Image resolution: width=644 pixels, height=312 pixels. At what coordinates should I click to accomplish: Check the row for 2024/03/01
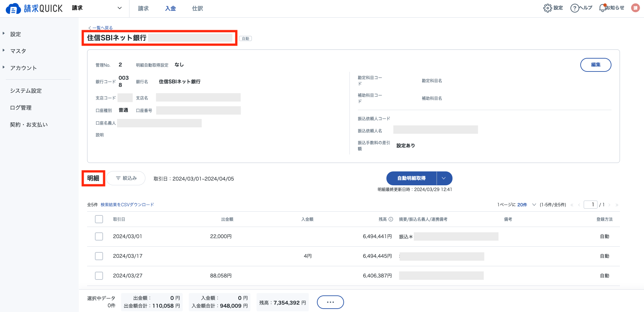click(99, 236)
